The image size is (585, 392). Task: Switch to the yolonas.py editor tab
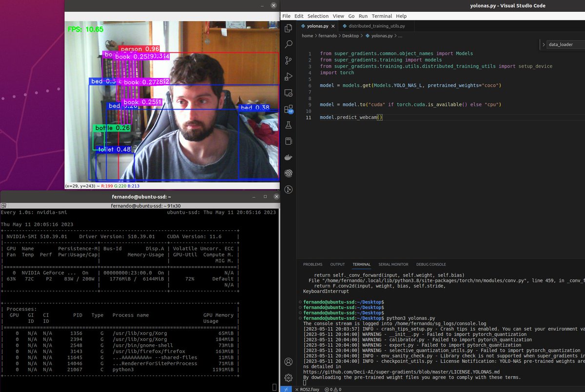click(x=318, y=26)
